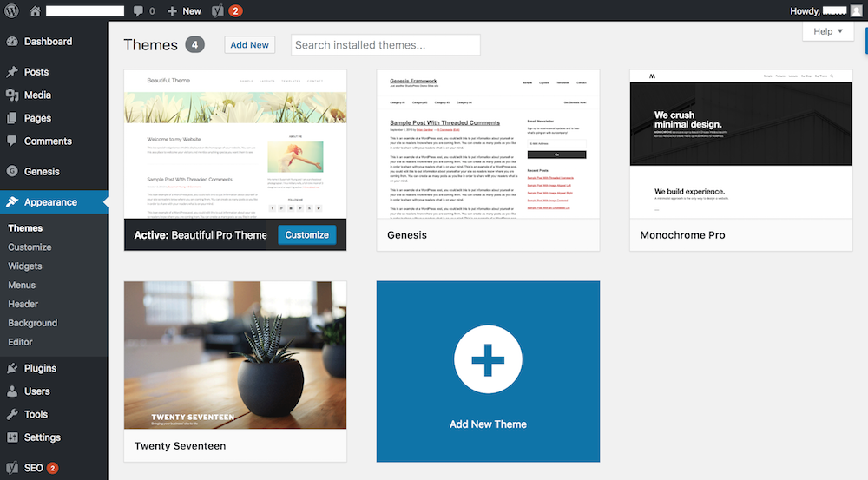Open Beautiful Pro Theme screenshot
The width and height of the screenshot is (868, 480).
[x=235, y=144]
